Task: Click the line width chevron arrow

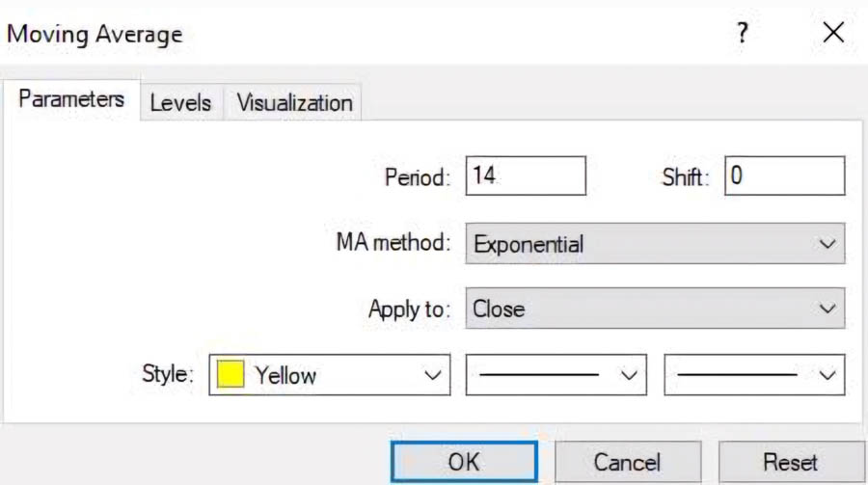Action: pyautogui.click(x=827, y=375)
